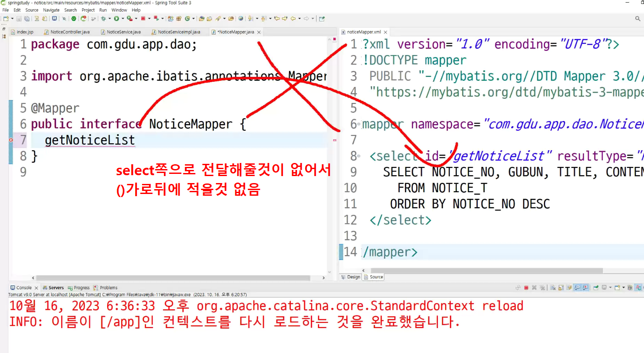Open the Project menu

88,10
